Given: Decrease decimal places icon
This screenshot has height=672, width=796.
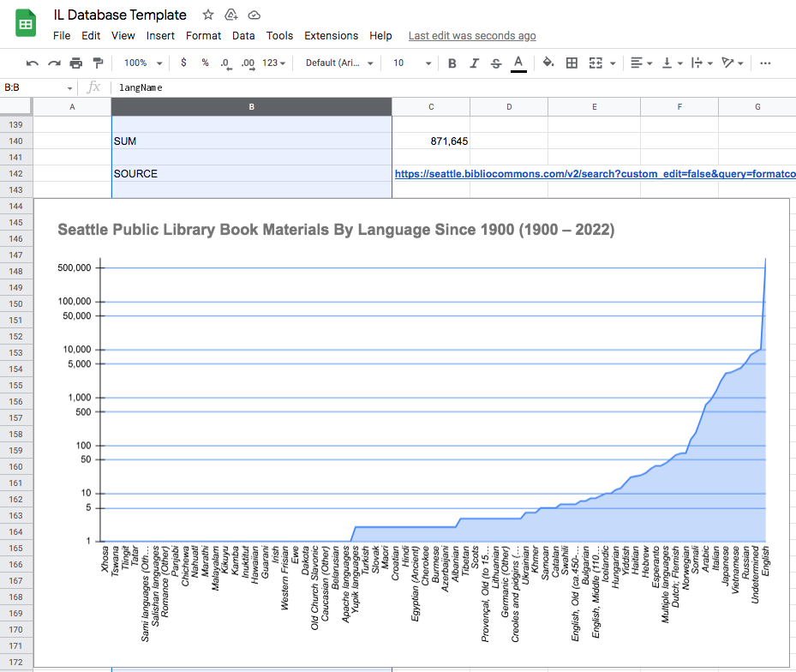Looking at the screenshot, I should pos(226,63).
